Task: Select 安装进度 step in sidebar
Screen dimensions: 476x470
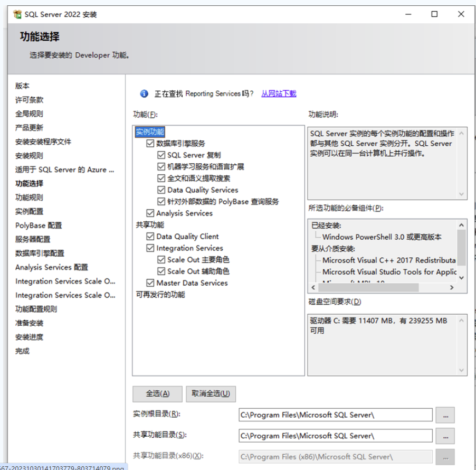Action: 30,337
